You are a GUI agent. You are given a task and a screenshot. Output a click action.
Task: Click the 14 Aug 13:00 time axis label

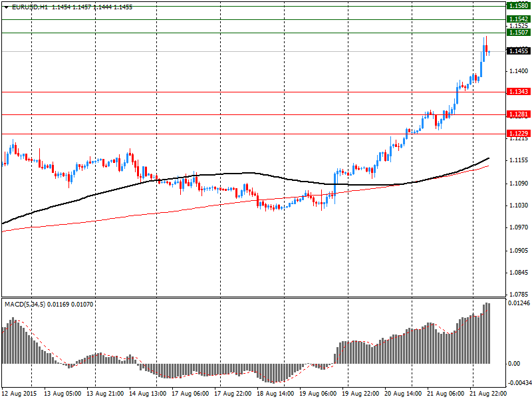pyautogui.click(x=148, y=394)
